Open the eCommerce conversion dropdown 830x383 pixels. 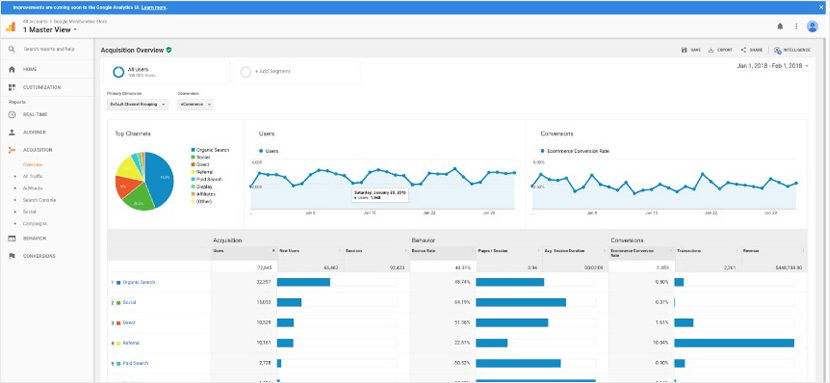pos(195,104)
